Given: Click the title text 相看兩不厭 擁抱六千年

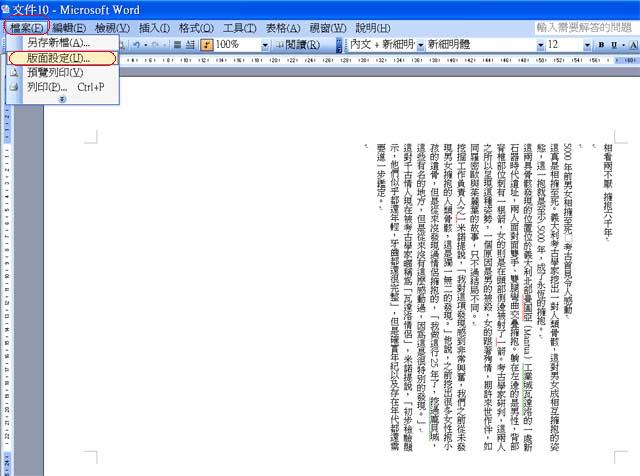Looking at the screenshot, I should click(608, 192).
